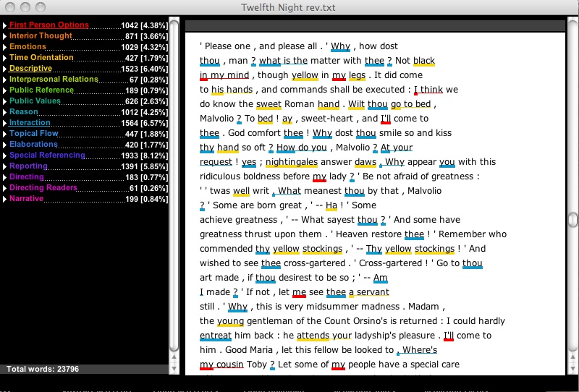
Task: Expand the Interior Thought category
Action: pos(4,36)
